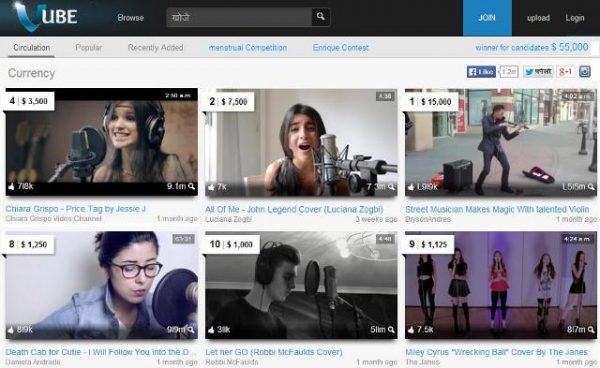Click the Vube logo
The width and height of the screenshot is (600, 368).
(46, 17)
